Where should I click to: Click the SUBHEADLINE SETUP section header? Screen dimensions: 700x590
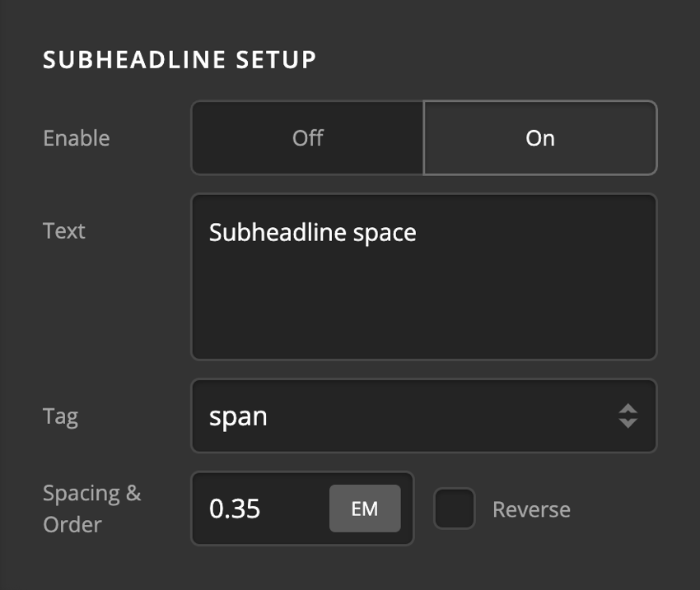(x=181, y=59)
